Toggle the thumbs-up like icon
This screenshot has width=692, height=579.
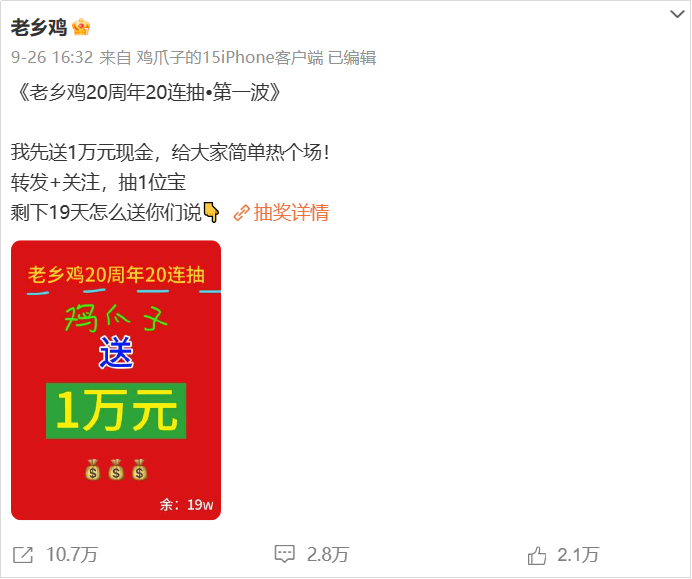coord(537,555)
